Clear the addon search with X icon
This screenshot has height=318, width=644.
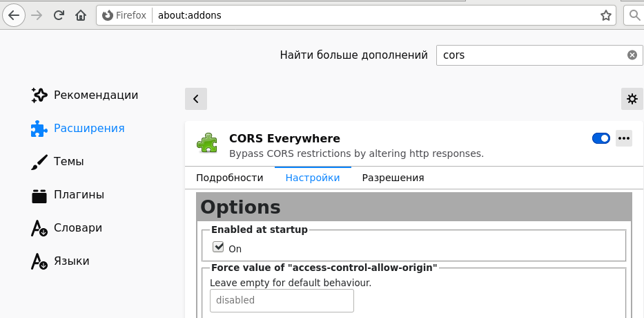click(632, 55)
